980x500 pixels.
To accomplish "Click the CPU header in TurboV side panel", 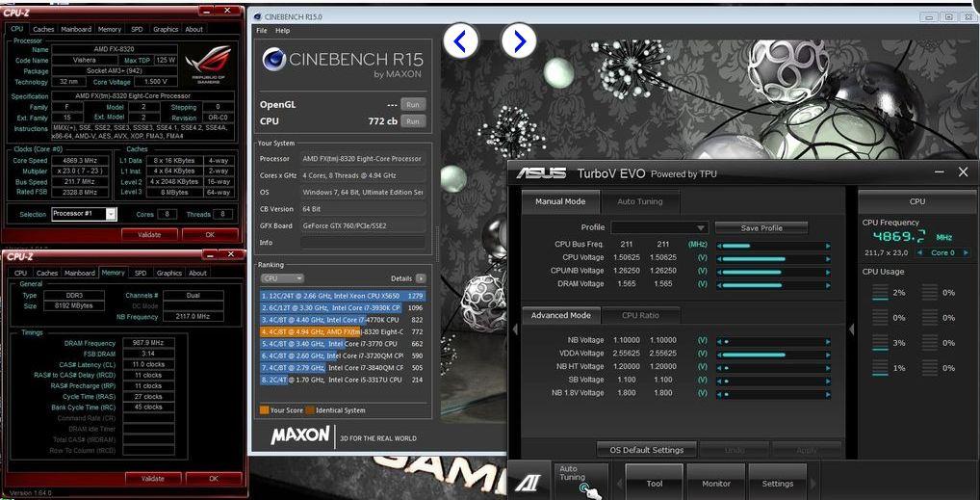I will [916, 201].
